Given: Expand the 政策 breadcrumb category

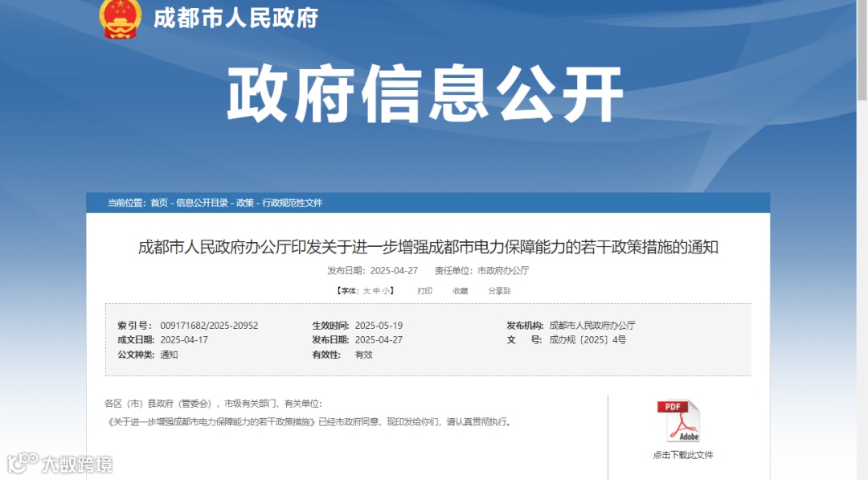Looking at the screenshot, I should click(244, 204).
